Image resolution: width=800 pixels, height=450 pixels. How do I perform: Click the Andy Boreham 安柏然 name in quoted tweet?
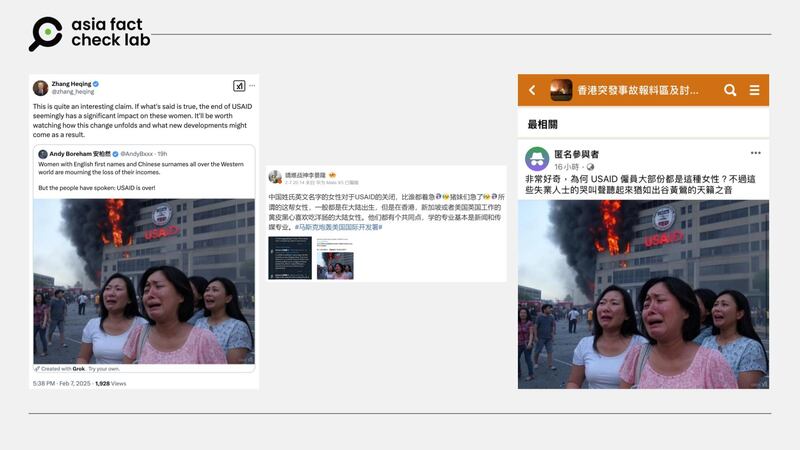pyautogui.click(x=80, y=154)
